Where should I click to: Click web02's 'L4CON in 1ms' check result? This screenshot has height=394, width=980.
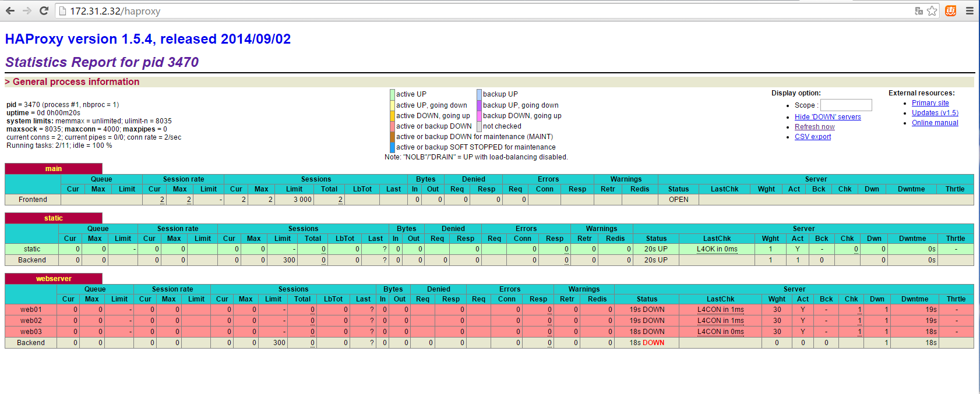click(x=721, y=321)
